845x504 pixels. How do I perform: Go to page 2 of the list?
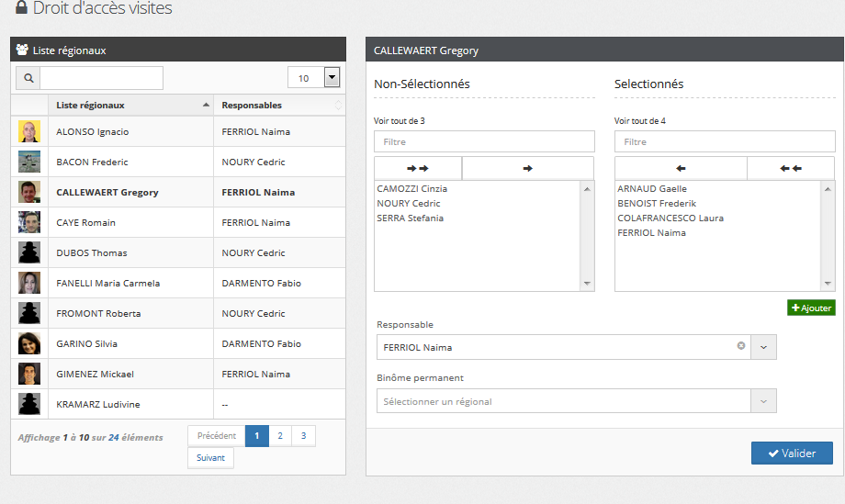[x=280, y=436]
